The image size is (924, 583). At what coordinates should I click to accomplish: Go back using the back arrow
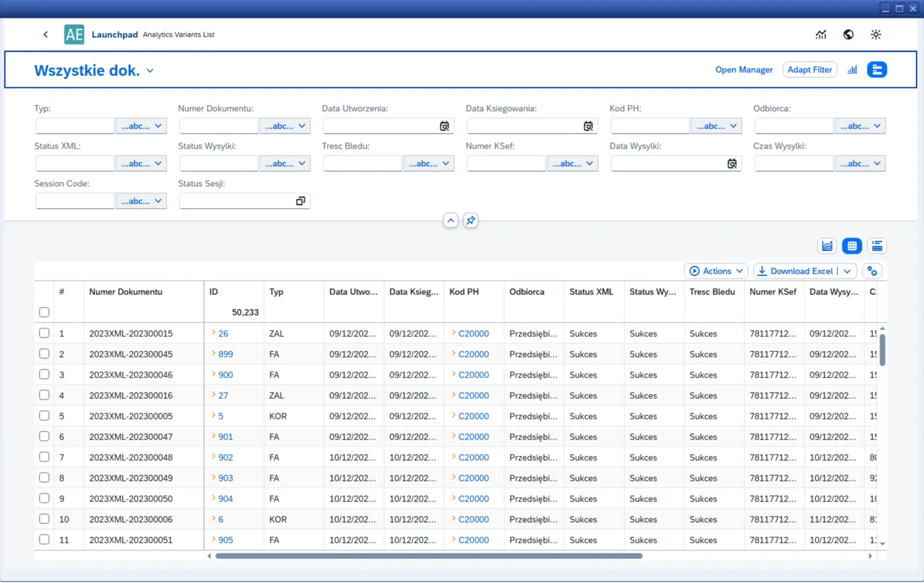[x=46, y=35]
